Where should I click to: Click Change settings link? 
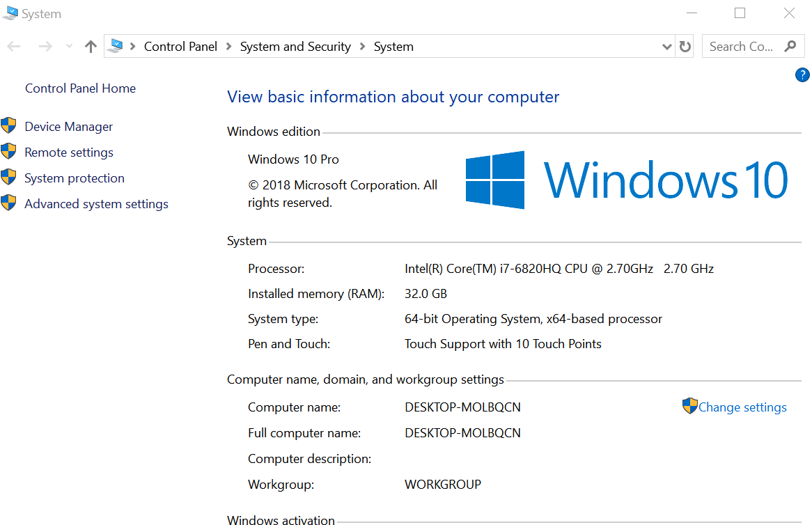point(742,407)
